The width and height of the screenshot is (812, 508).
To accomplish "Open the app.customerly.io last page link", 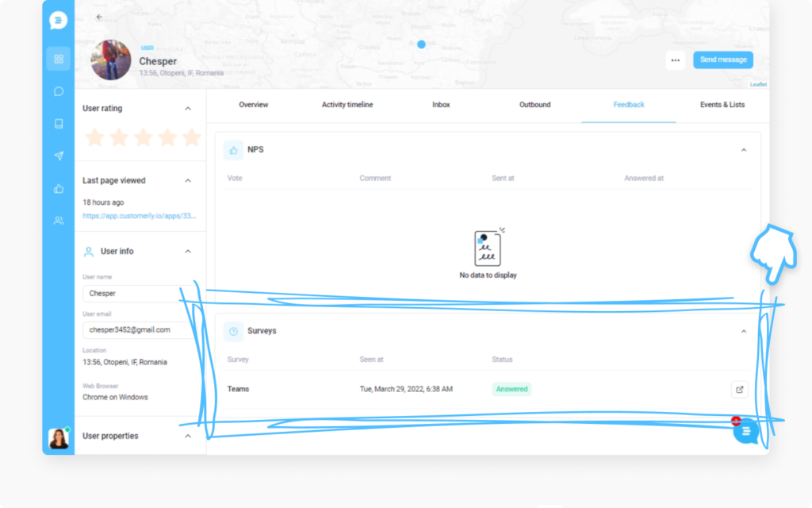I will pyautogui.click(x=140, y=216).
